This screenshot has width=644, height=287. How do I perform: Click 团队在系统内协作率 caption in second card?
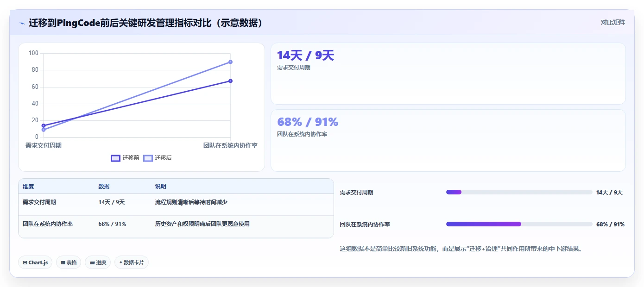[302, 134]
